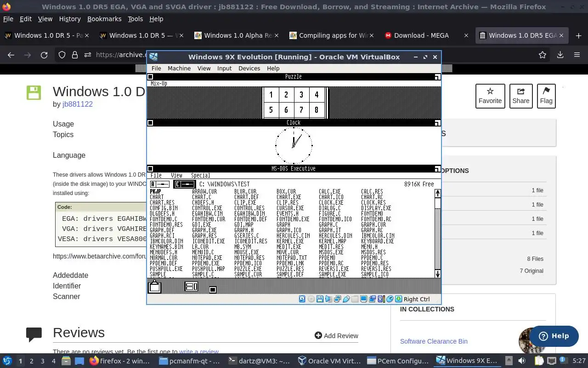
Task: Open the Firefox downloads panel
Action: [x=560, y=55]
